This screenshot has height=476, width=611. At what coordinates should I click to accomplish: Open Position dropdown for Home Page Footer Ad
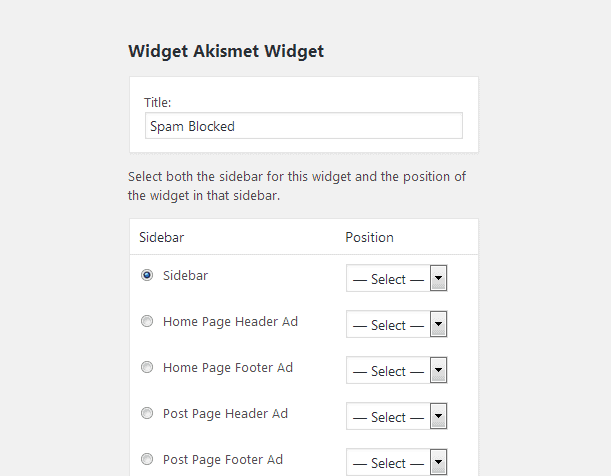(396, 371)
